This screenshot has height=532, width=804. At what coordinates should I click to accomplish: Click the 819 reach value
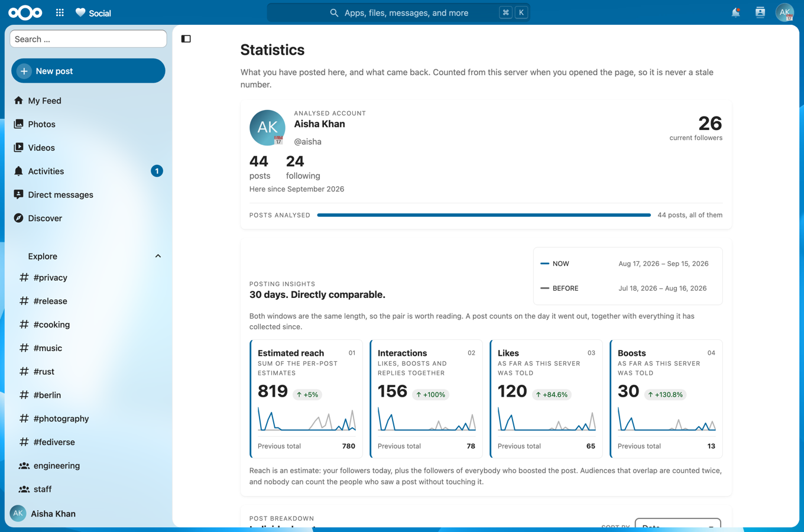pos(273,391)
